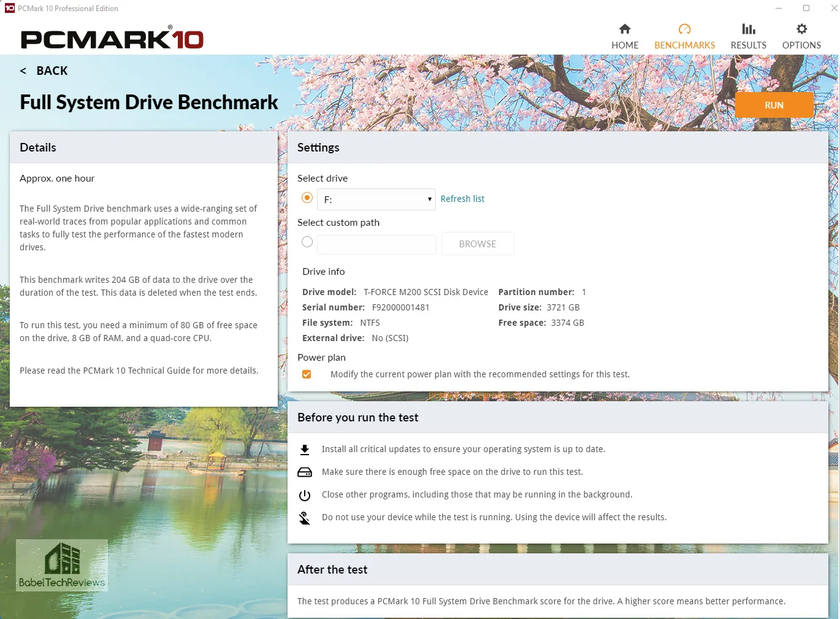
Task: Open the BENCHMARKS tab label
Action: click(684, 45)
